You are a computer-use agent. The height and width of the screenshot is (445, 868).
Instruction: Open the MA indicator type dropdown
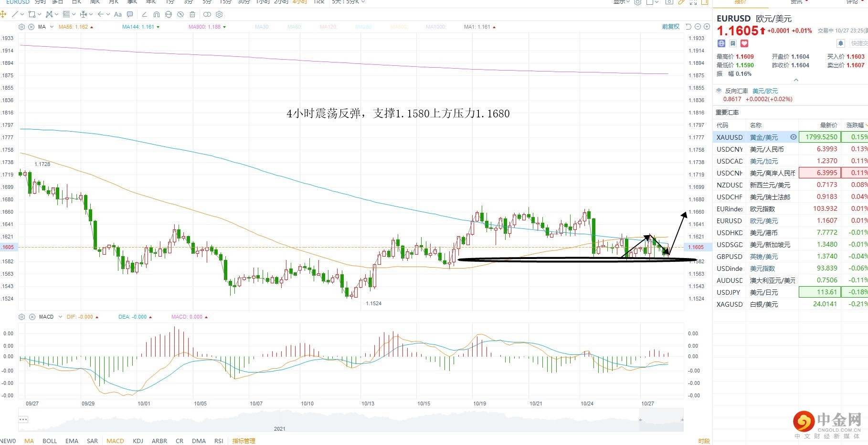(52, 27)
